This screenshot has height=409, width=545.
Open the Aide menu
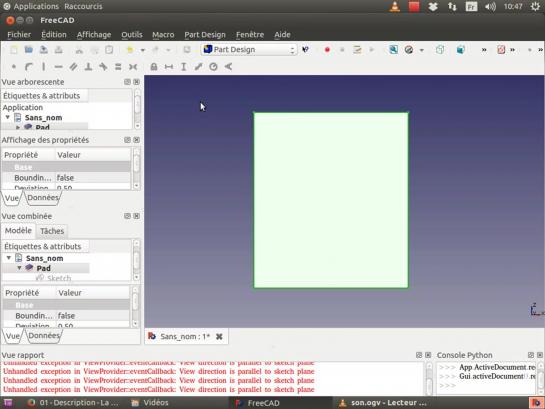click(282, 35)
